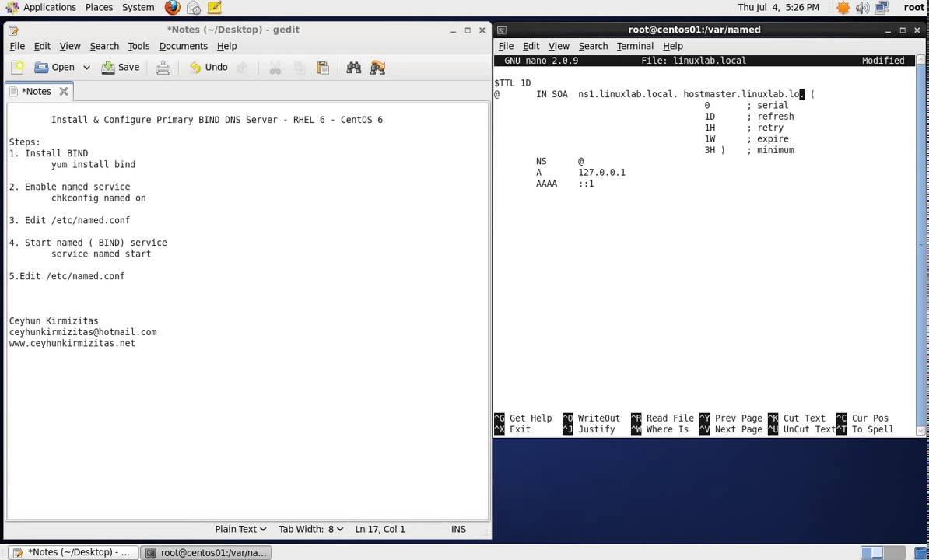Open gedit View menu
Viewport: 929px width, 560px height.
(70, 46)
